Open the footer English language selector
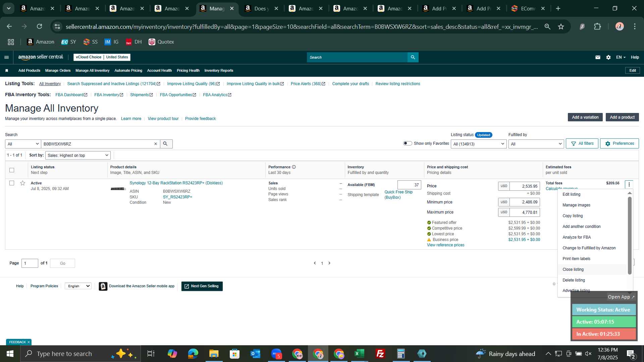This screenshot has width=644, height=362. tap(78, 286)
